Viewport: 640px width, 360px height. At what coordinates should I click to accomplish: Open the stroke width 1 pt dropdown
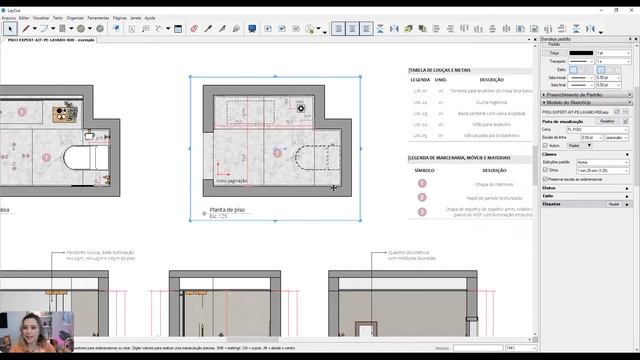613,53
